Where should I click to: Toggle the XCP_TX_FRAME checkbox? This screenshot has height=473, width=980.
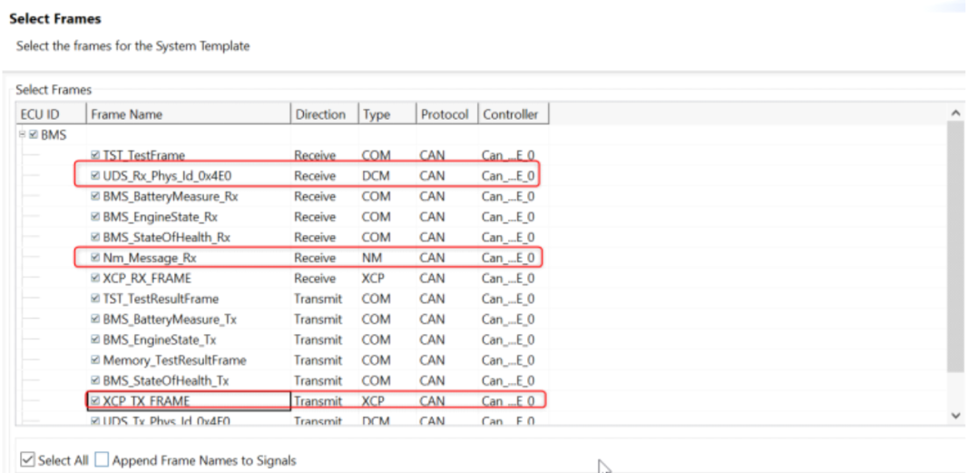tap(95, 401)
